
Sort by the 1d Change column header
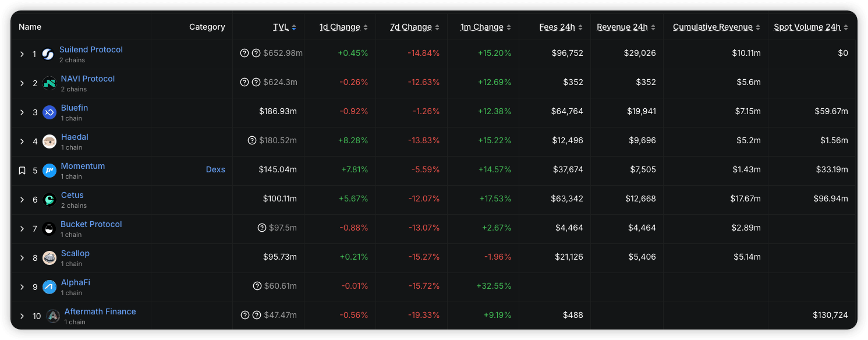coord(340,27)
